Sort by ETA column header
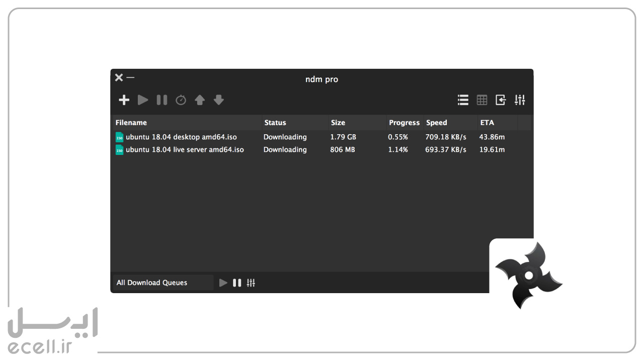 [x=497, y=123]
